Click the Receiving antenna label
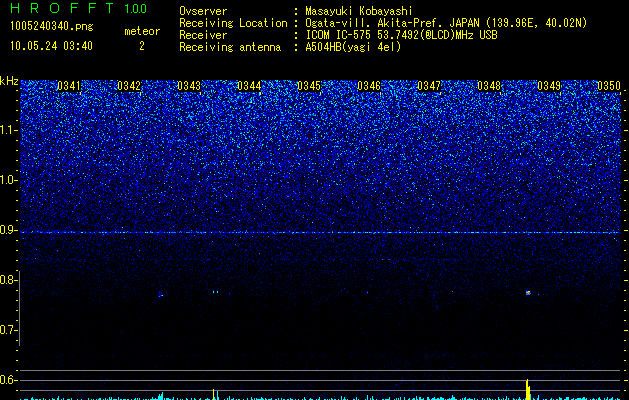This screenshot has height=400, width=629. click(230, 47)
